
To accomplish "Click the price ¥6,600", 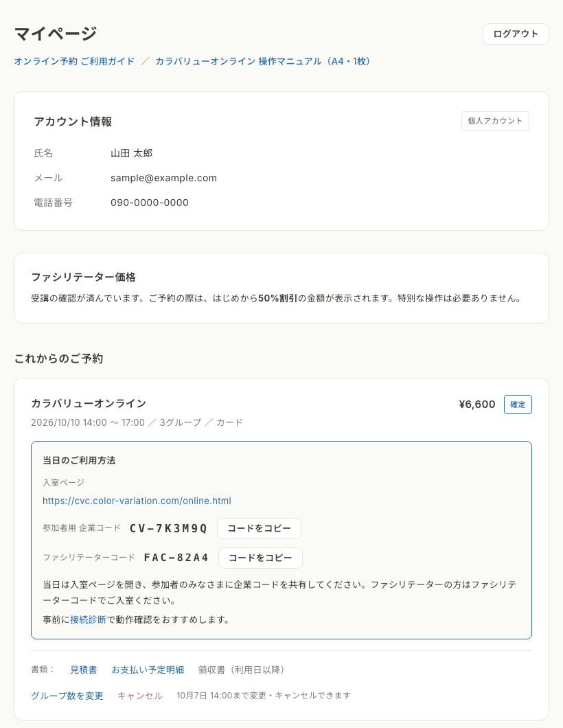I will tap(477, 405).
